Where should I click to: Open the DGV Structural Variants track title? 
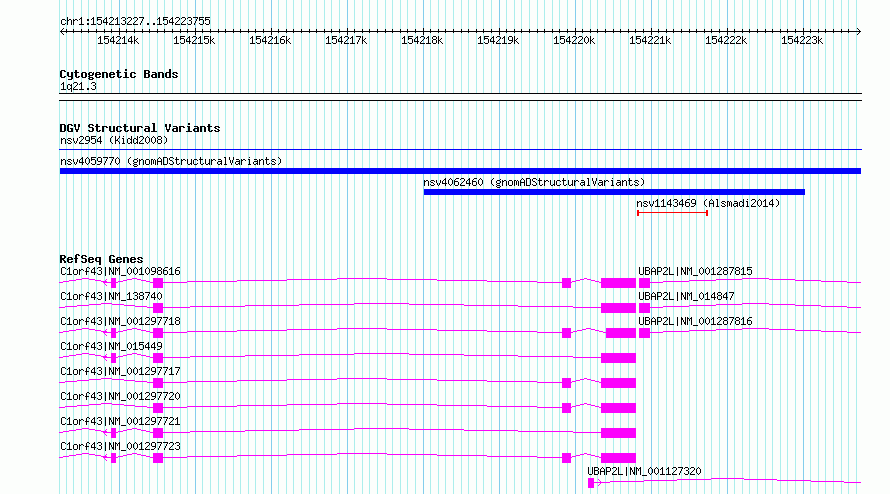pos(140,128)
